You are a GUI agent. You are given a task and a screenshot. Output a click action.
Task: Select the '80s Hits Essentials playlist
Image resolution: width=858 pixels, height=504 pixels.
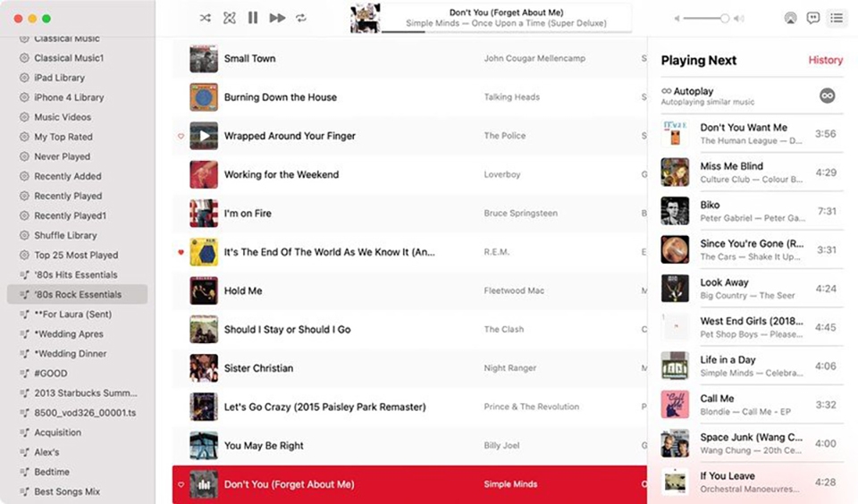[77, 274]
